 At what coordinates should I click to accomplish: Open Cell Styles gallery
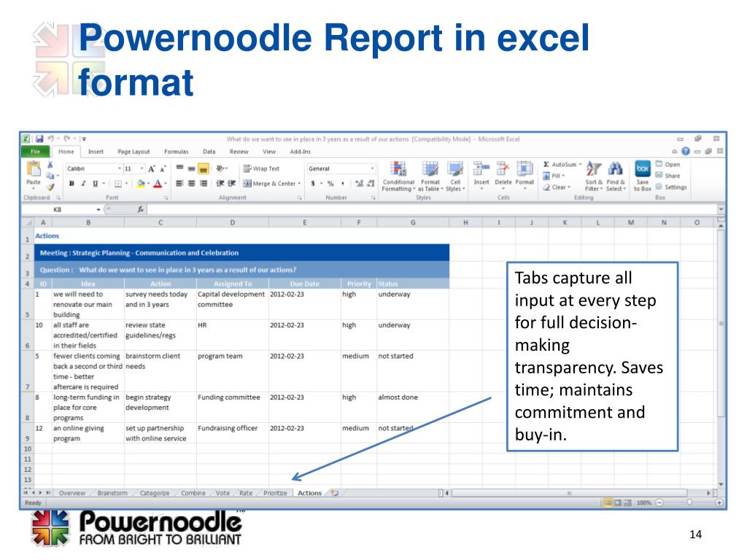(x=455, y=176)
